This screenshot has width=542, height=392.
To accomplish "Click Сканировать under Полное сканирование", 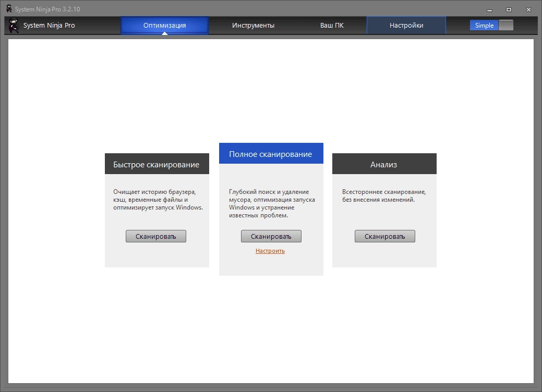I will pyautogui.click(x=271, y=236).
